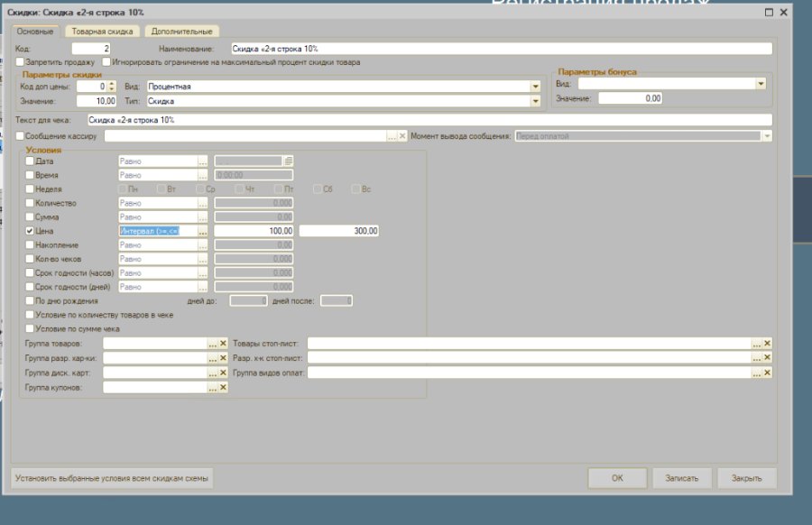
Task: Check Условие по сумме чека
Action: [30, 328]
